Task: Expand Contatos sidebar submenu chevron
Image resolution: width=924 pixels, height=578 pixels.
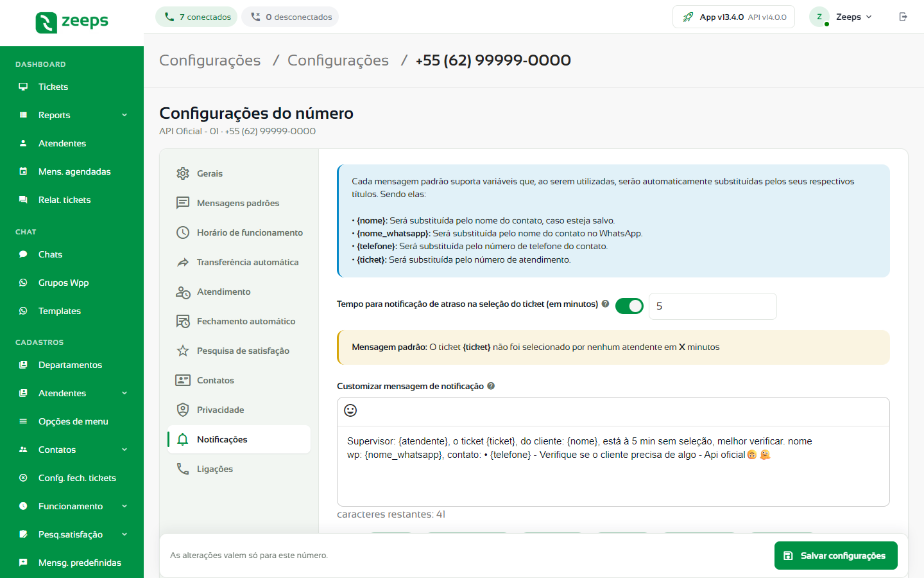Action: click(124, 450)
